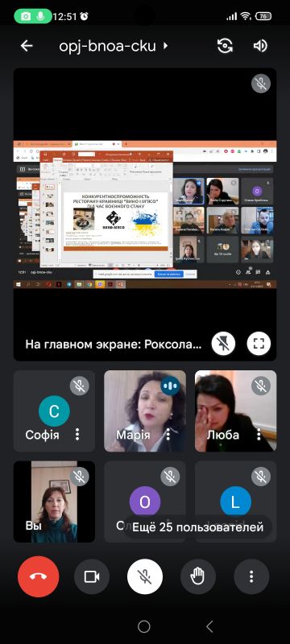Open options menu for Софія tile
Screen dimensions: 290x644
[x=77, y=435]
